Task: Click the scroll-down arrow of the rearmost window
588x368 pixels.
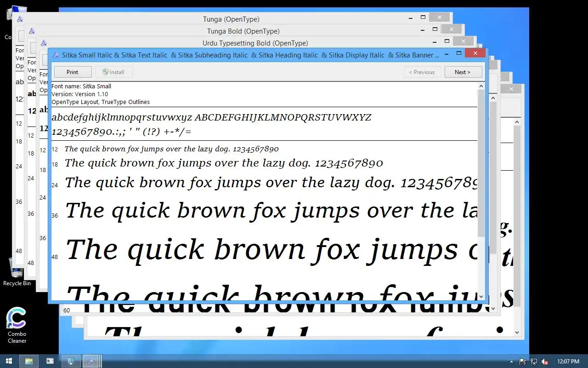Action: [517, 332]
